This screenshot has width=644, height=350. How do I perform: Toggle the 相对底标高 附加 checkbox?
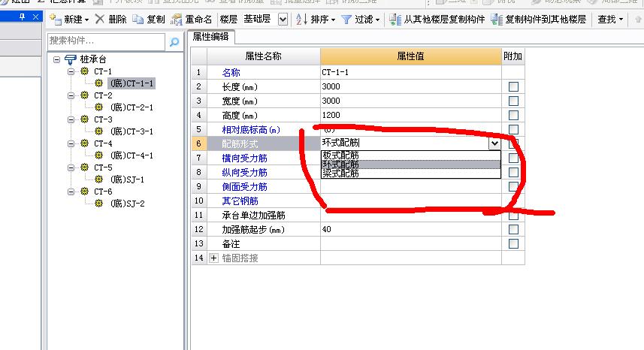point(513,130)
